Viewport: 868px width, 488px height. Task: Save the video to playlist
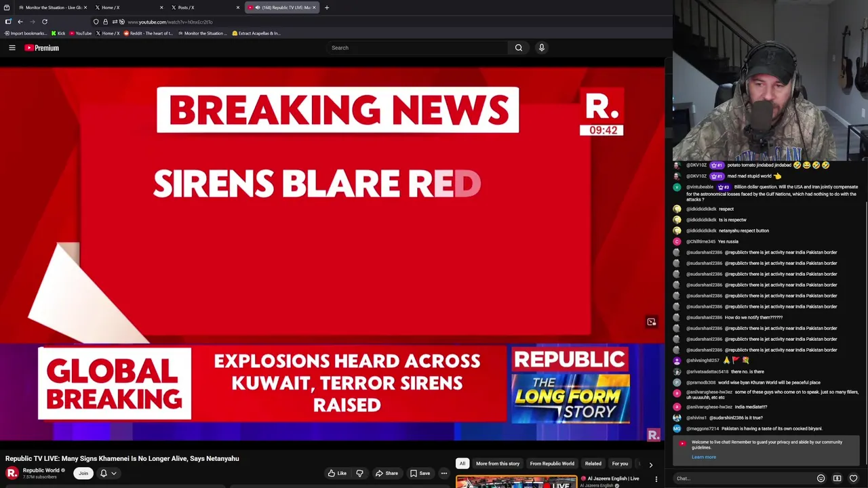(420, 473)
